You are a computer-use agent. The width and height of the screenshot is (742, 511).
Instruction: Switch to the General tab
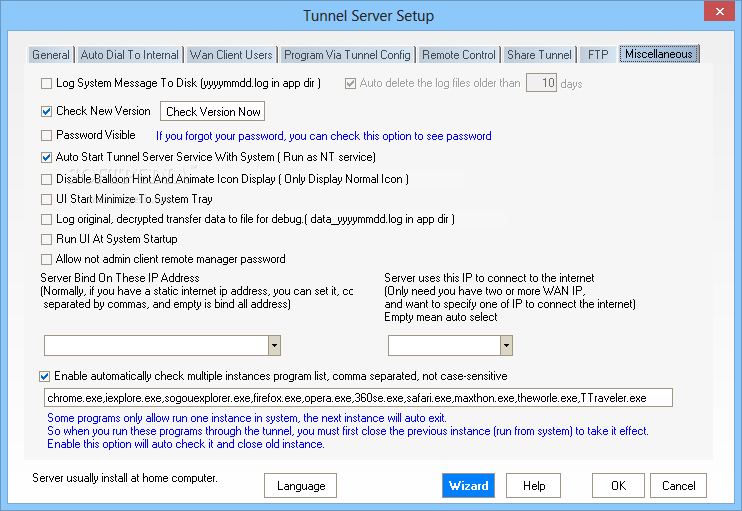(x=50, y=55)
